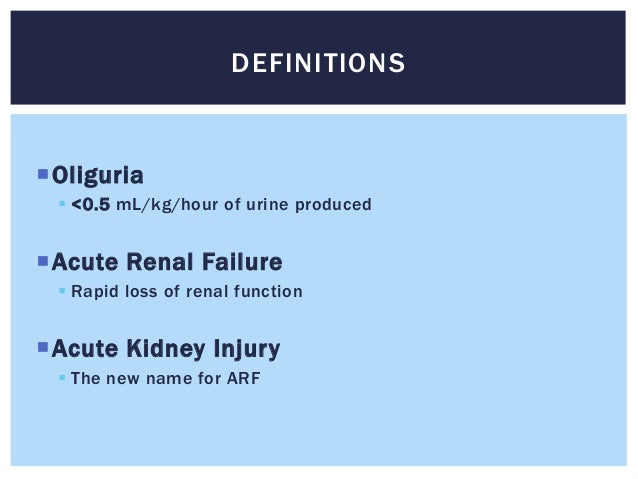The width and height of the screenshot is (638, 479).
Task: Click the square bullet beside Acute Kidney Injury
Action: (x=43, y=347)
